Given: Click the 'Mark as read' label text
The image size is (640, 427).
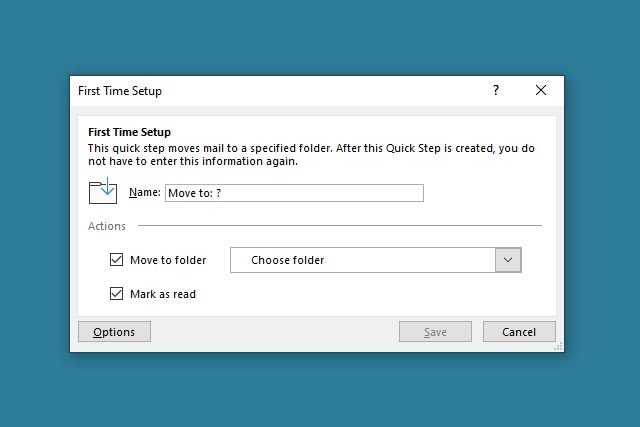Looking at the screenshot, I should (163, 294).
